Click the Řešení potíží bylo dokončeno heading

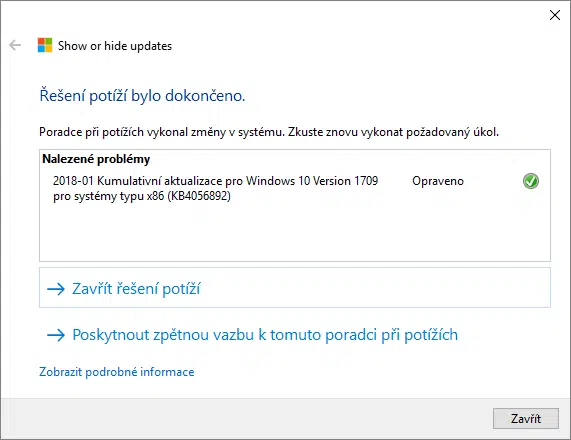click(x=142, y=96)
